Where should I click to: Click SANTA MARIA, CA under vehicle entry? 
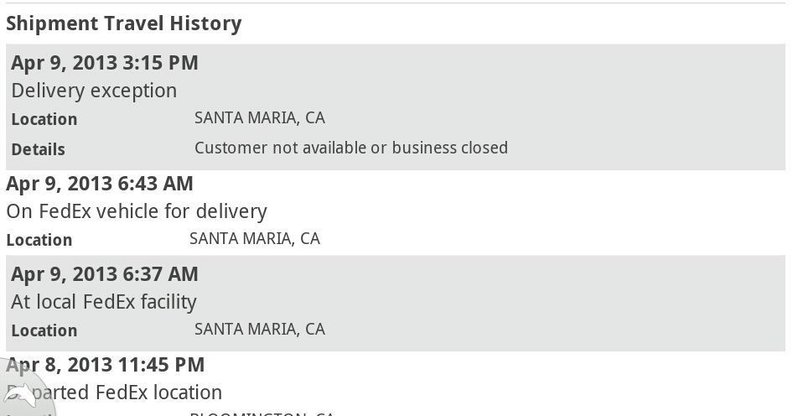click(254, 238)
